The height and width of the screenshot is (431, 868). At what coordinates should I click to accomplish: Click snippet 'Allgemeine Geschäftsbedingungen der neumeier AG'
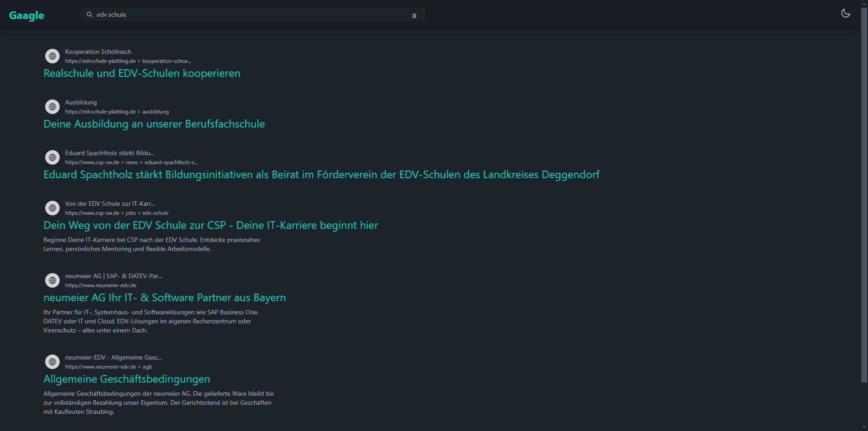[159, 403]
